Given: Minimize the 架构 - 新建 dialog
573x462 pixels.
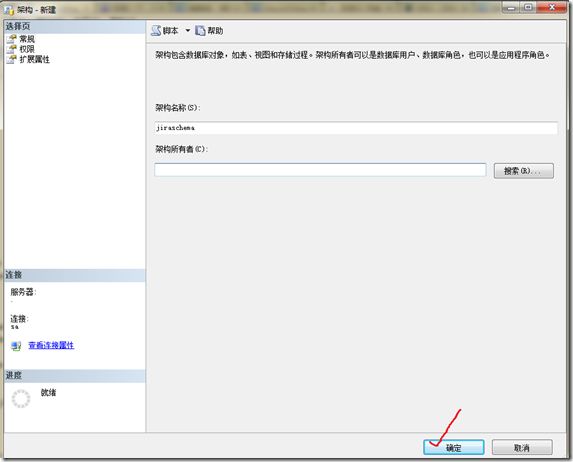Looking at the screenshot, I should (511, 7).
